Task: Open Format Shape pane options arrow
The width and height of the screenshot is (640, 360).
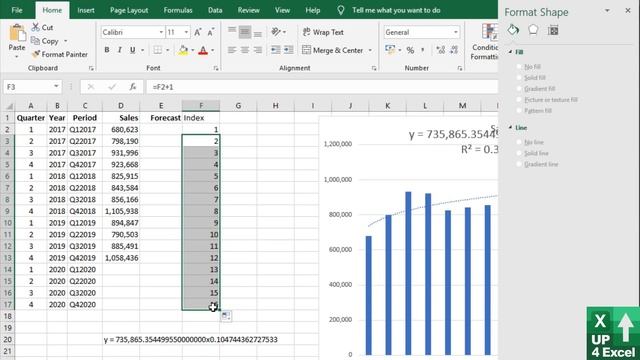Action: pos(607,11)
